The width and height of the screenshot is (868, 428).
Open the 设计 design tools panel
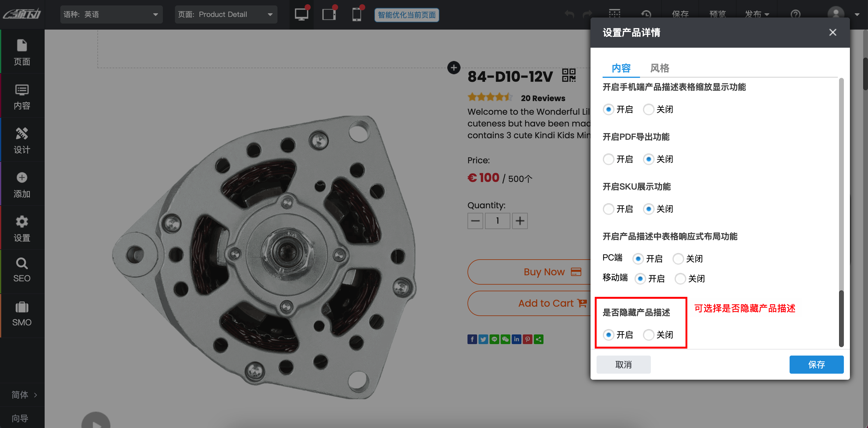tap(22, 140)
